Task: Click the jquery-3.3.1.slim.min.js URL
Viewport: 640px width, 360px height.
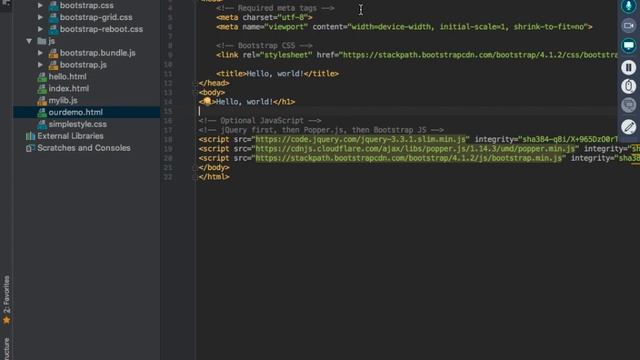Action: (360, 140)
